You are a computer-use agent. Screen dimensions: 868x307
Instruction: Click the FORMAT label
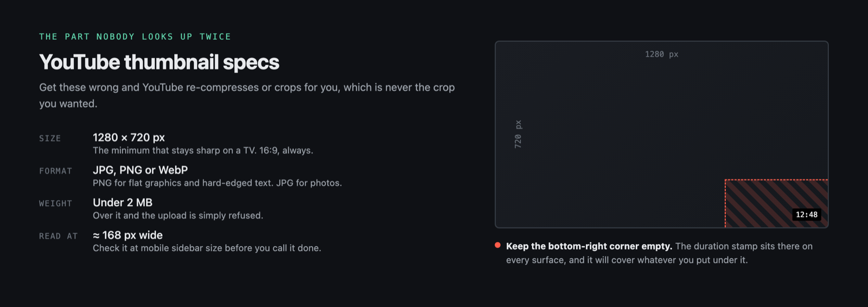pyautogui.click(x=55, y=171)
